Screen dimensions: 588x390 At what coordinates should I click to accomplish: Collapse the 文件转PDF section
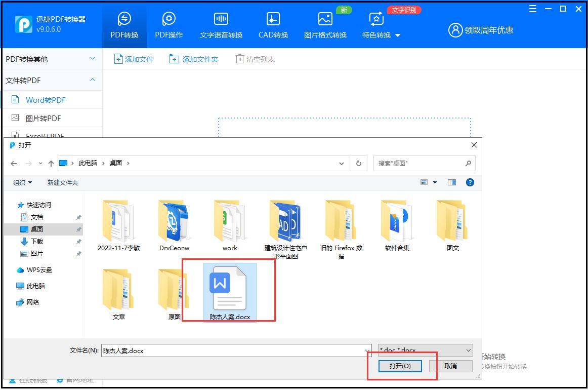click(92, 80)
